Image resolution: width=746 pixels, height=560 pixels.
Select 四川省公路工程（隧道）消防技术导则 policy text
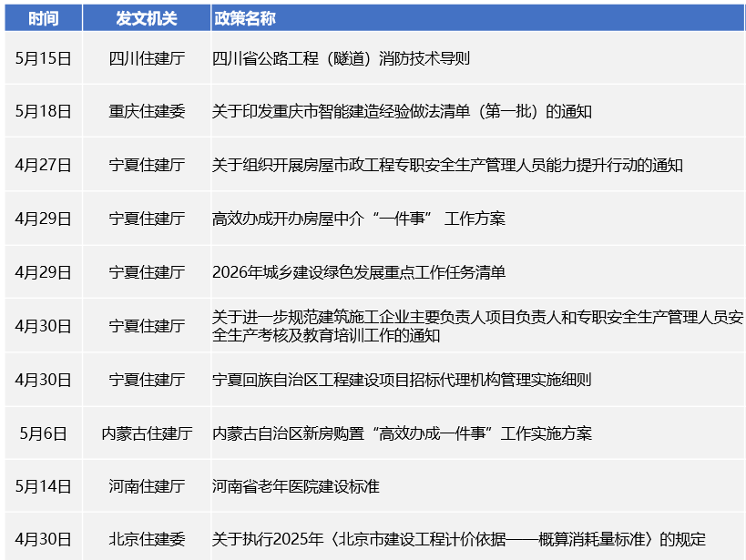click(341, 58)
